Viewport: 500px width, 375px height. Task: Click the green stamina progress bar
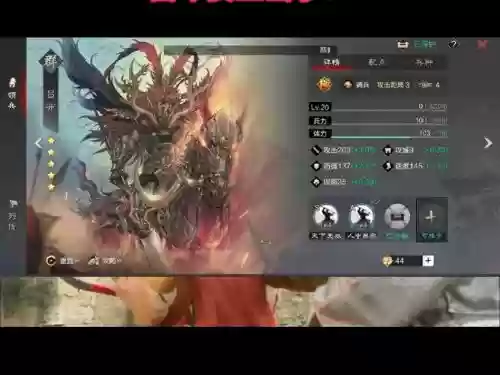[x=389, y=137]
